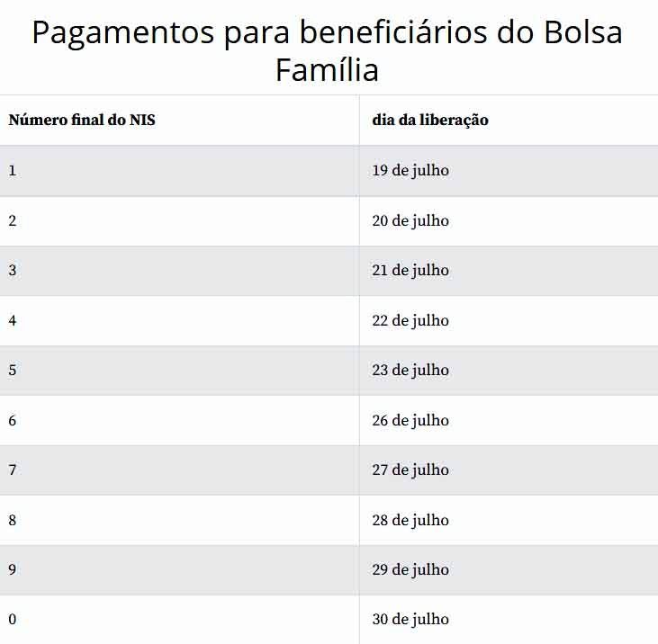This screenshot has height=644, width=658.
Task: Select the "26 de julho" date cell
Action: coord(410,420)
